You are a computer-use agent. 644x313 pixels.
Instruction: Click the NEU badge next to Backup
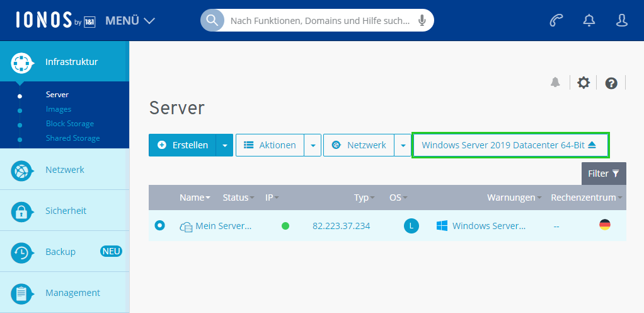(x=112, y=251)
